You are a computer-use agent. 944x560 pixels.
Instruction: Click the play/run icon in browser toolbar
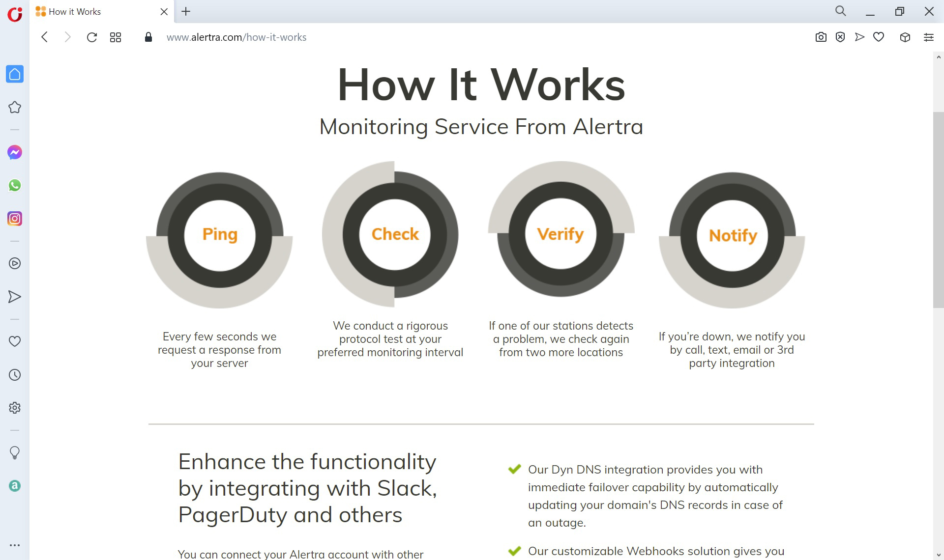point(860,37)
